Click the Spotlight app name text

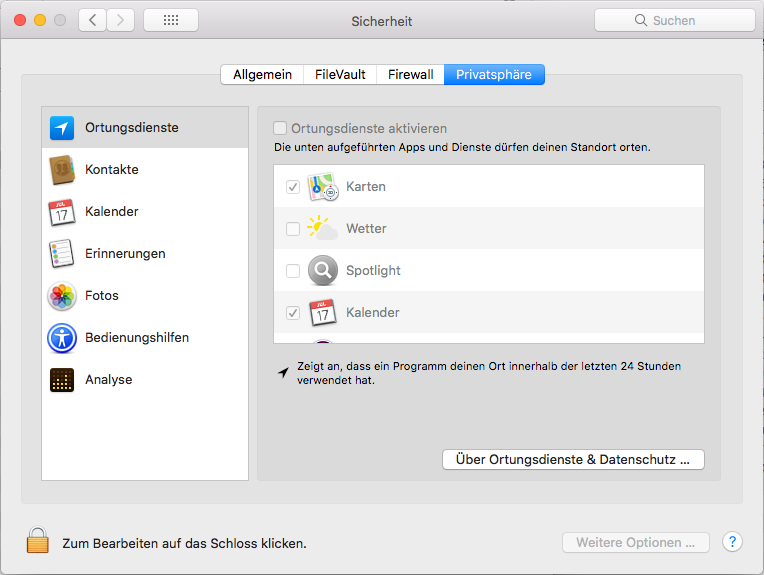pos(373,270)
